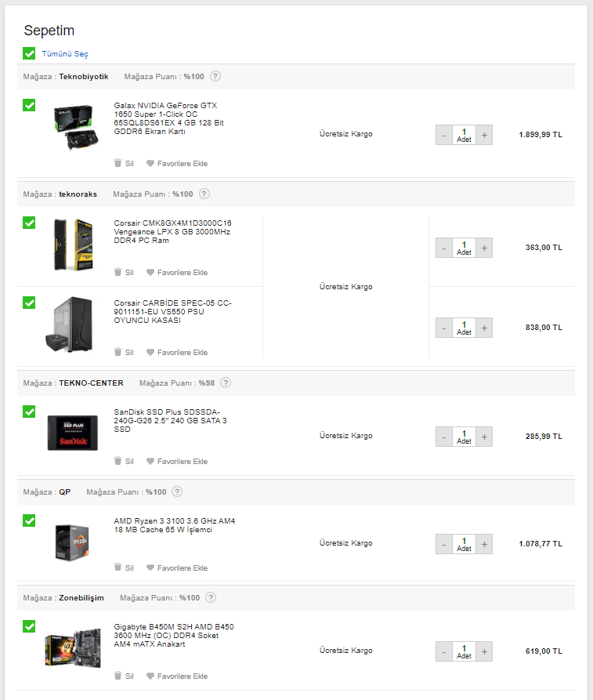Click the trash icon for Corsair Carbide case
Image resolution: width=593 pixels, height=700 pixels.
pos(118,352)
